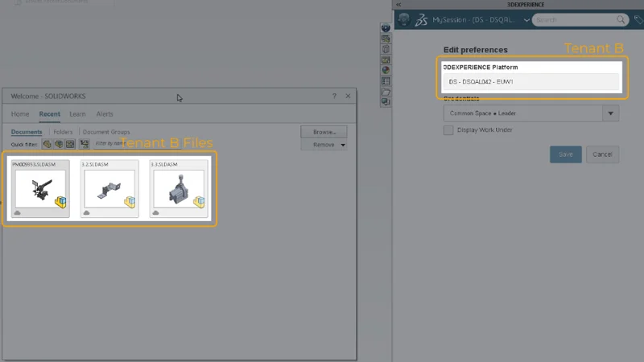Open the Remove button dropdown arrow
This screenshot has width=644, height=362.
[343, 145]
